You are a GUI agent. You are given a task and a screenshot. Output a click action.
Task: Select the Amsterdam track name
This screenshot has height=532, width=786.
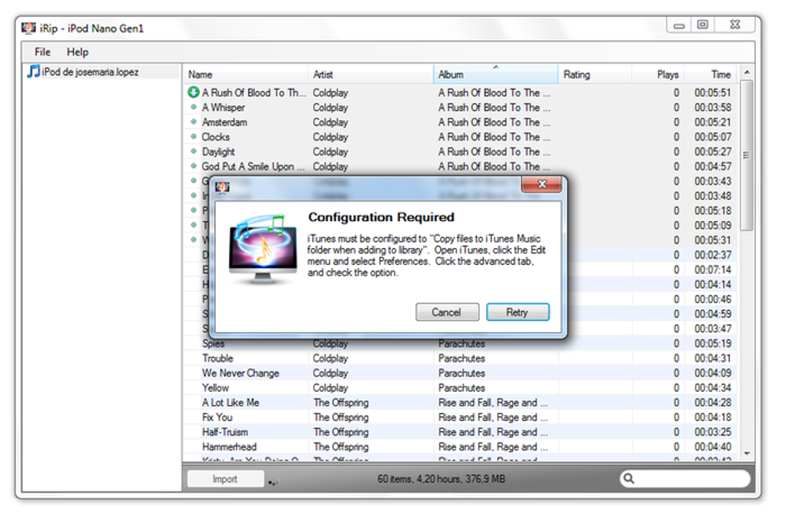click(224, 122)
